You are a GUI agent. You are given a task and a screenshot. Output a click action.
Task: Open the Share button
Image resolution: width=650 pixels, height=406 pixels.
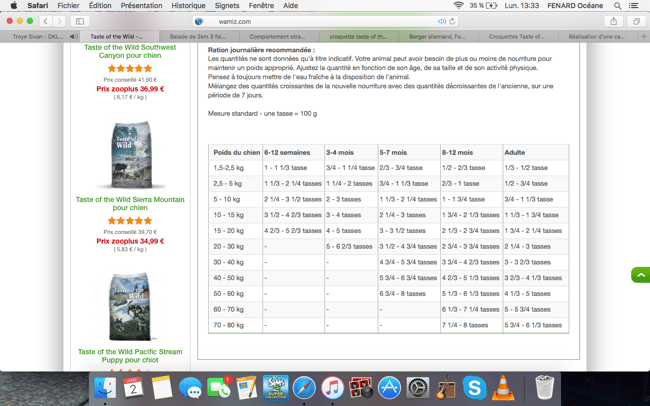pos(614,21)
